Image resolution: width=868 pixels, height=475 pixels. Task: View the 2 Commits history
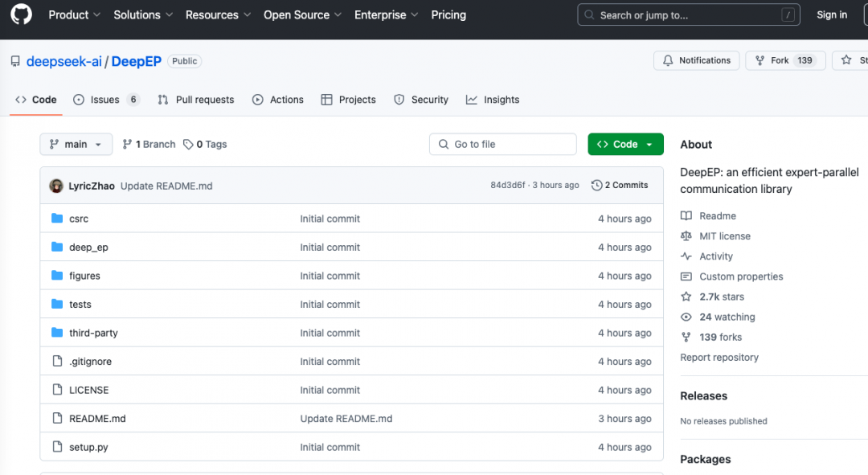pyautogui.click(x=620, y=185)
